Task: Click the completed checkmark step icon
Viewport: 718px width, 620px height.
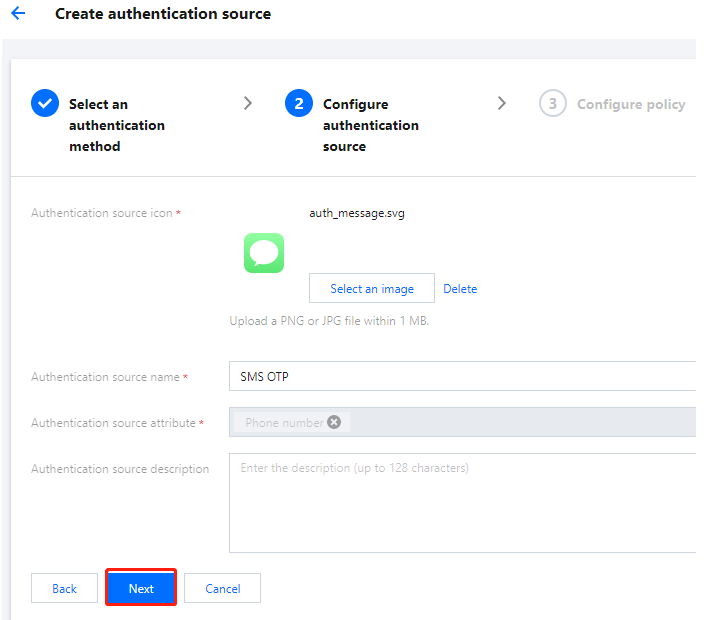Action: pos(45,103)
